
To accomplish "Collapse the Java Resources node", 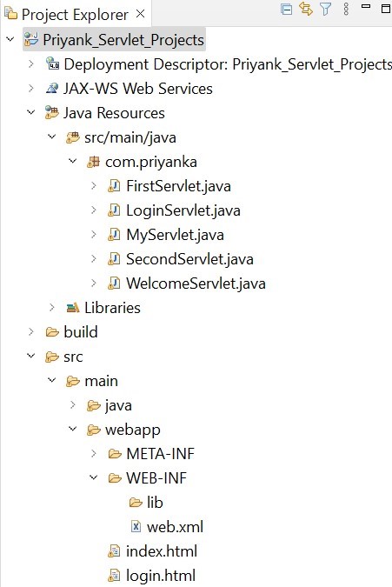I will coord(31,112).
